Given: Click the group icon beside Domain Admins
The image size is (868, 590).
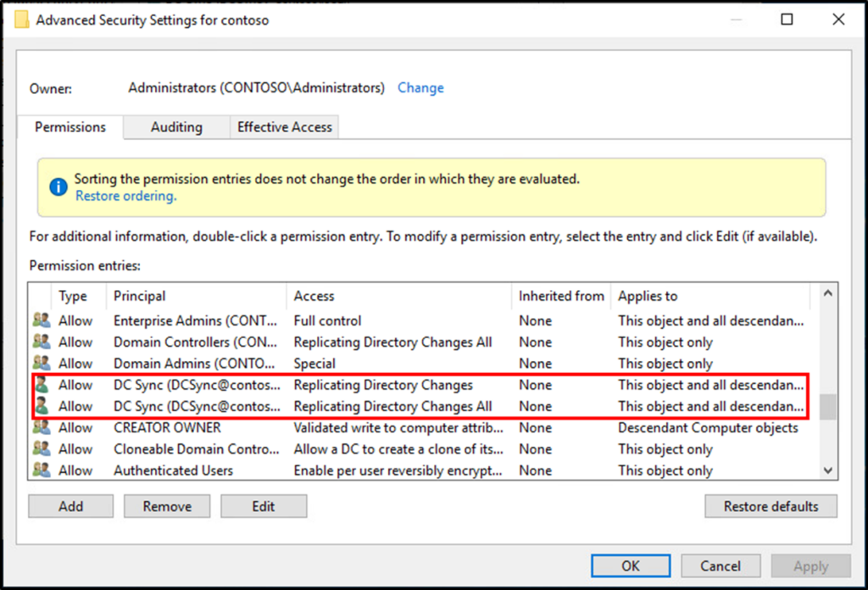Looking at the screenshot, I should [40, 363].
